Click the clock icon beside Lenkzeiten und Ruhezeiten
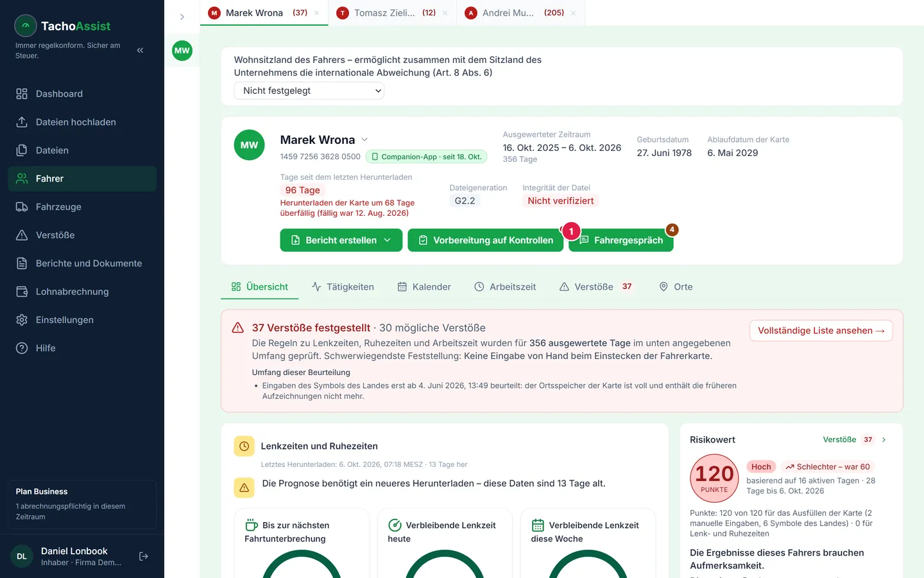Viewport: 924px width, 578px height. pyautogui.click(x=244, y=446)
